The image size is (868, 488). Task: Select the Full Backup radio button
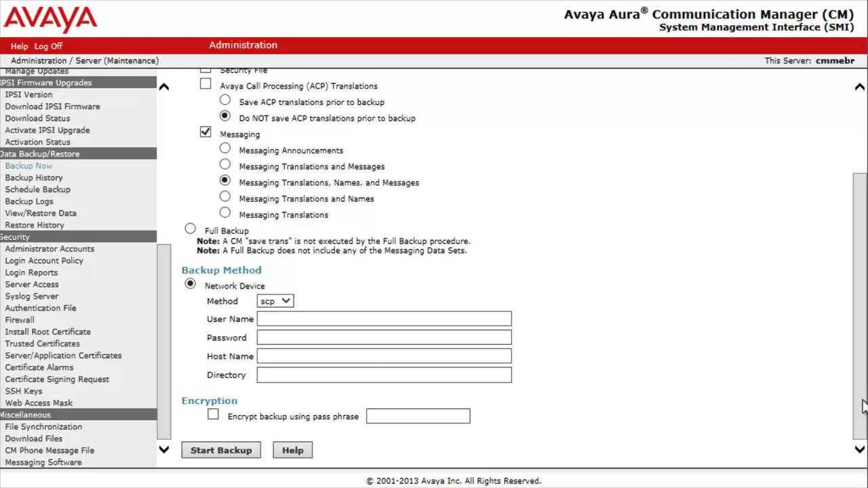click(191, 229)
